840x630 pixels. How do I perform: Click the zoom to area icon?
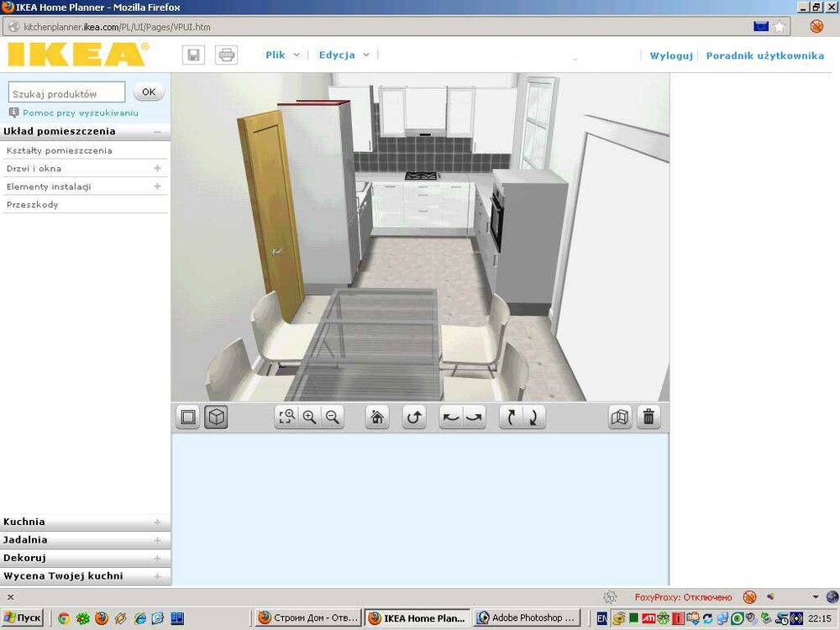(x=286, y=417)
